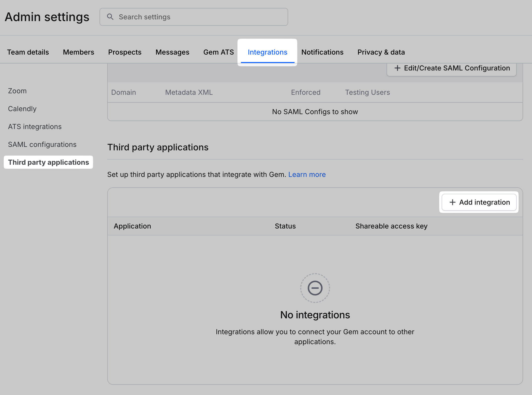This screenshot has width=532, height=395.
Task: Go to SAML configurations sidebar item
Action: point(42,144)
